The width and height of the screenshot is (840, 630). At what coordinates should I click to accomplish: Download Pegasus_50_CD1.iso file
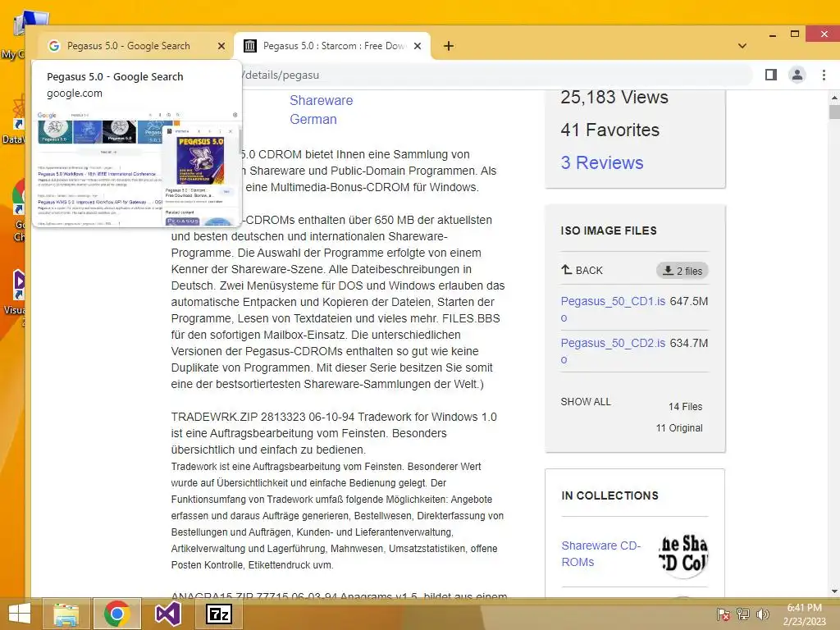tap(613, 309)
